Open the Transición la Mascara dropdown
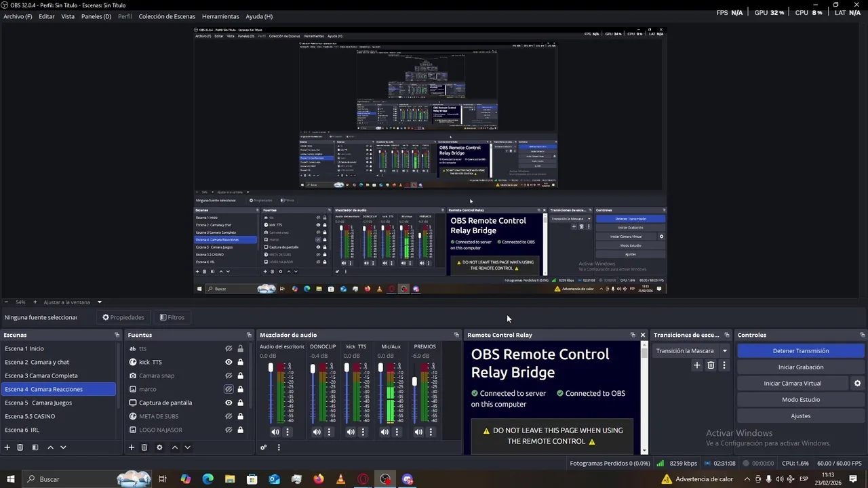Image resolution: width=868 pixels, height=488 pixels. [691, 350]
